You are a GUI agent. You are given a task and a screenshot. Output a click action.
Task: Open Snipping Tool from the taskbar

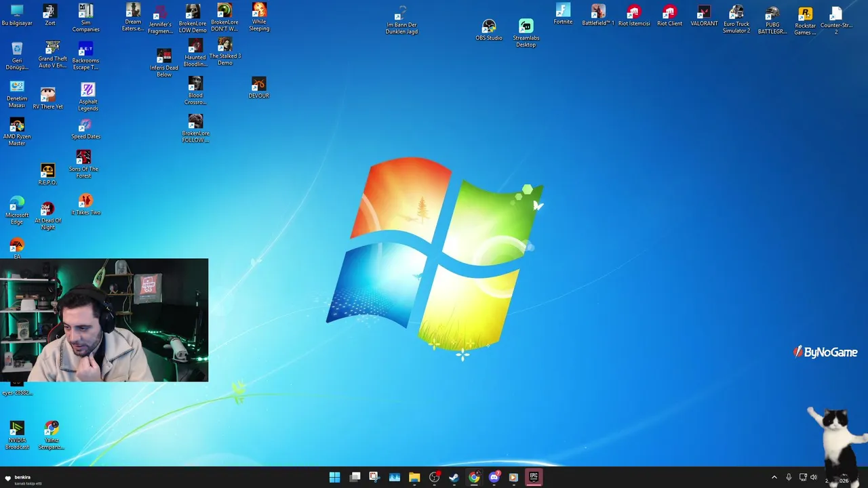click(374, 477)
